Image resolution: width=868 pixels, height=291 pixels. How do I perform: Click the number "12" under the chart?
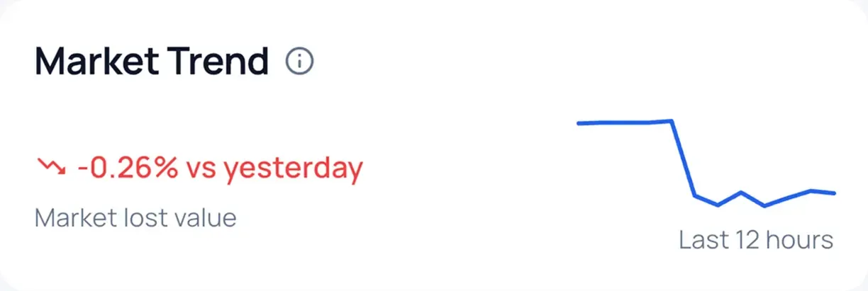pyautogui.click(x=752, y=240)
